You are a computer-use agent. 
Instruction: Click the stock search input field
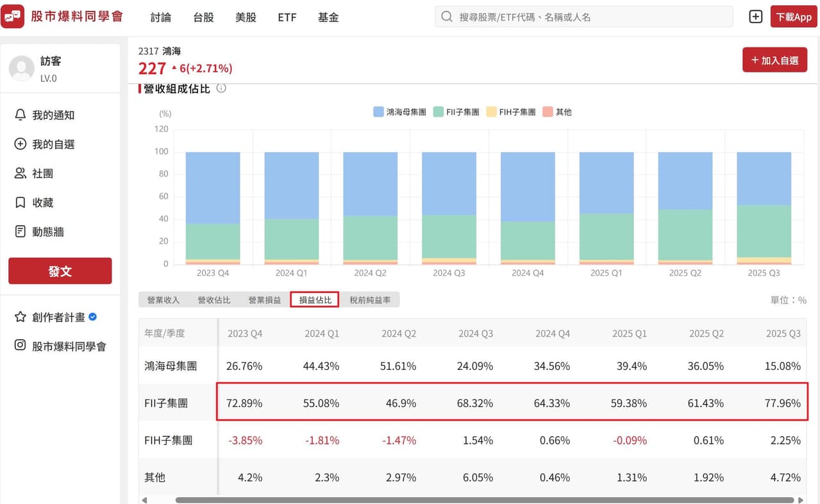(584, 17)
